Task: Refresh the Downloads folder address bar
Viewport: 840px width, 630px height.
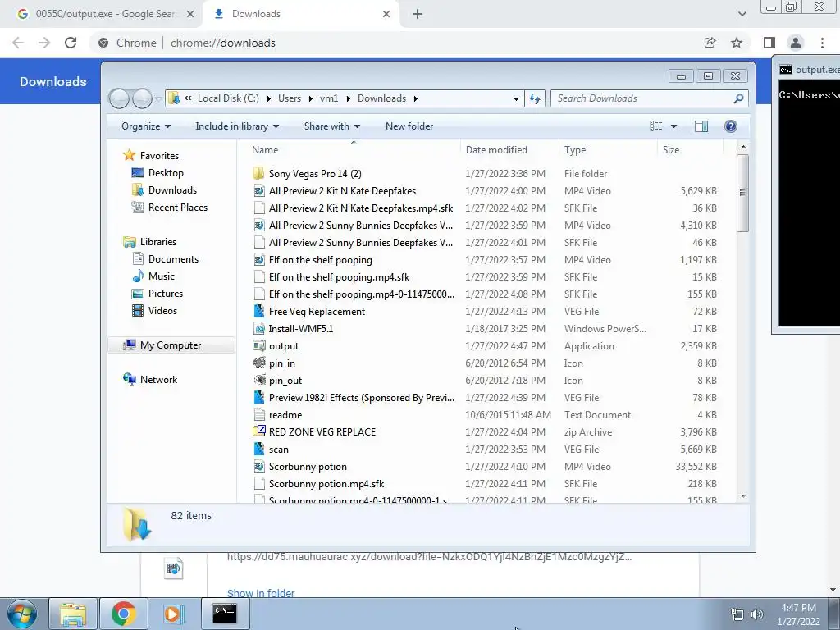Action: [535, 98]
